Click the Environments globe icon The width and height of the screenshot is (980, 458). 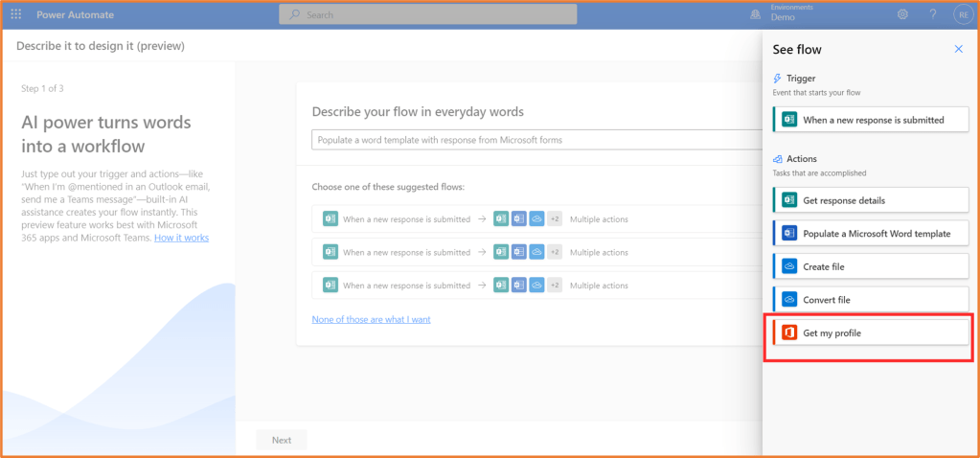tap(755, 14)
